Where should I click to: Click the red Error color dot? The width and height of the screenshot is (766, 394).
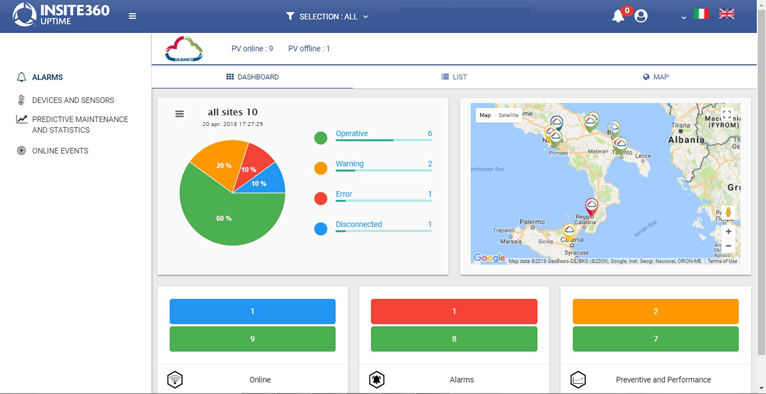[x=320, y=199]
